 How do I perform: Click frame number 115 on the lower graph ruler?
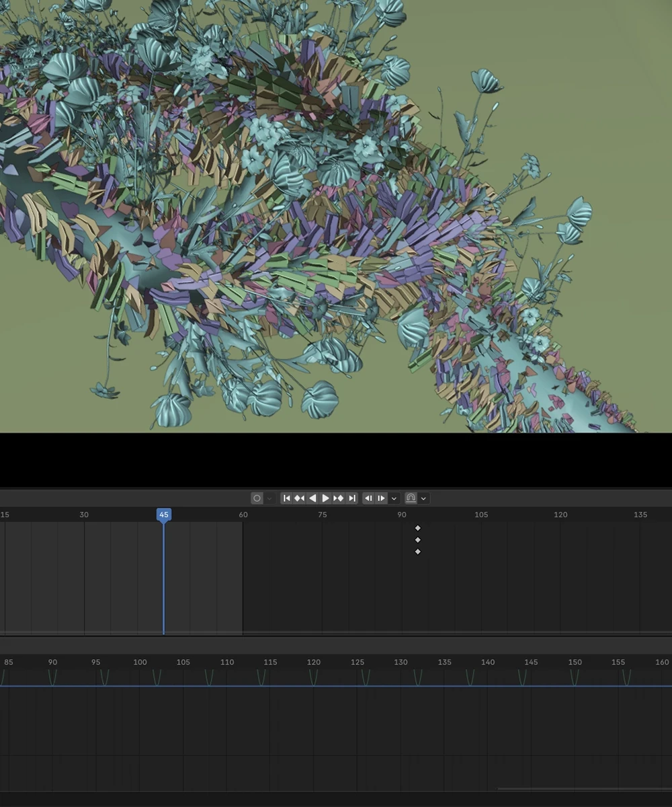pyautogui.click(x=270, y=662)
